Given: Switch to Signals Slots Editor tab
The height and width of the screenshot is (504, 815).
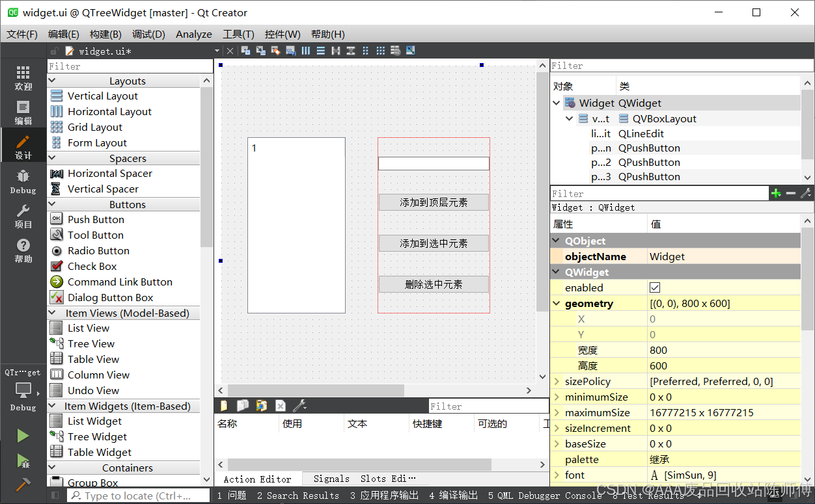Looking at the screenshot, I should pyautogui.click(x=364, y=479).
